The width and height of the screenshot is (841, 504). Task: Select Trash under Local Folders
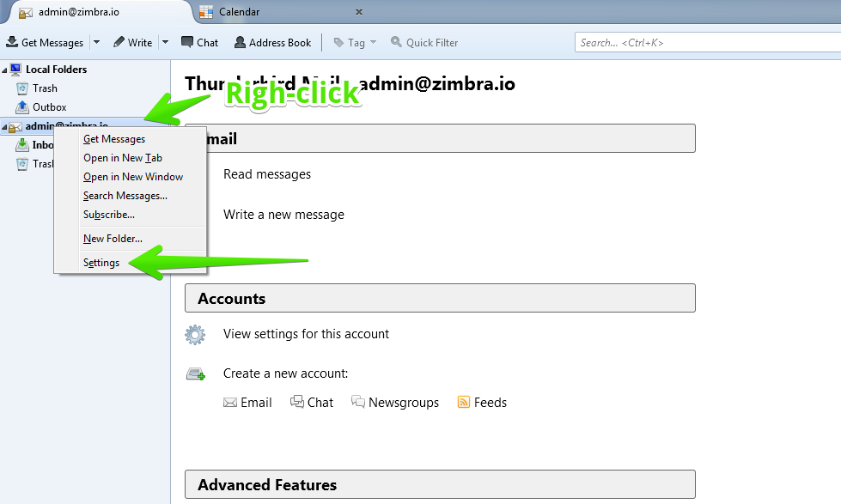[x=45, y=88]
